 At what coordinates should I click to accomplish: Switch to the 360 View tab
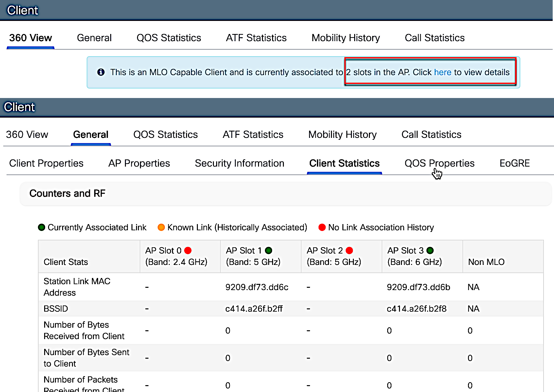[27, 134]
